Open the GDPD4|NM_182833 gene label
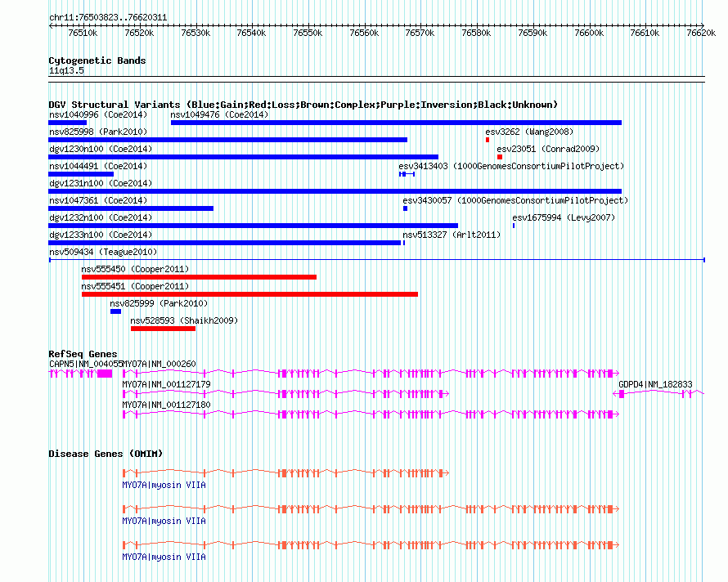Screen dimensions: 728x582 pos(655,384)
